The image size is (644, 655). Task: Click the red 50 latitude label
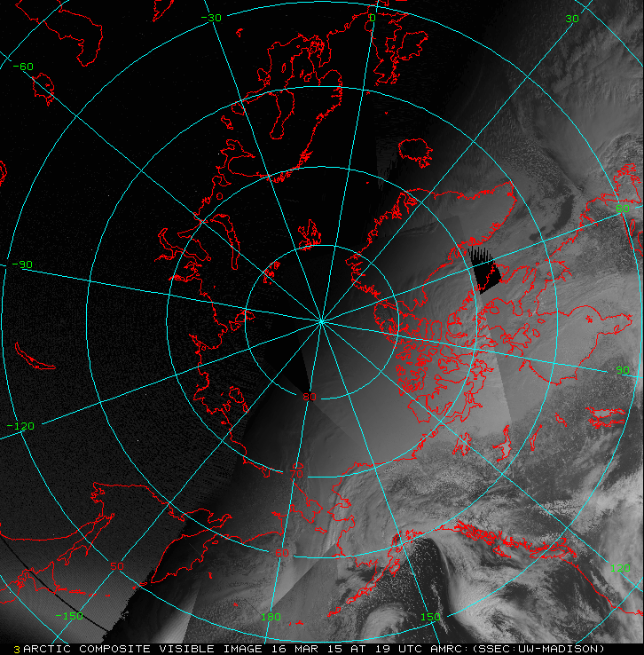pyautogui.click(x=117, y=566)
